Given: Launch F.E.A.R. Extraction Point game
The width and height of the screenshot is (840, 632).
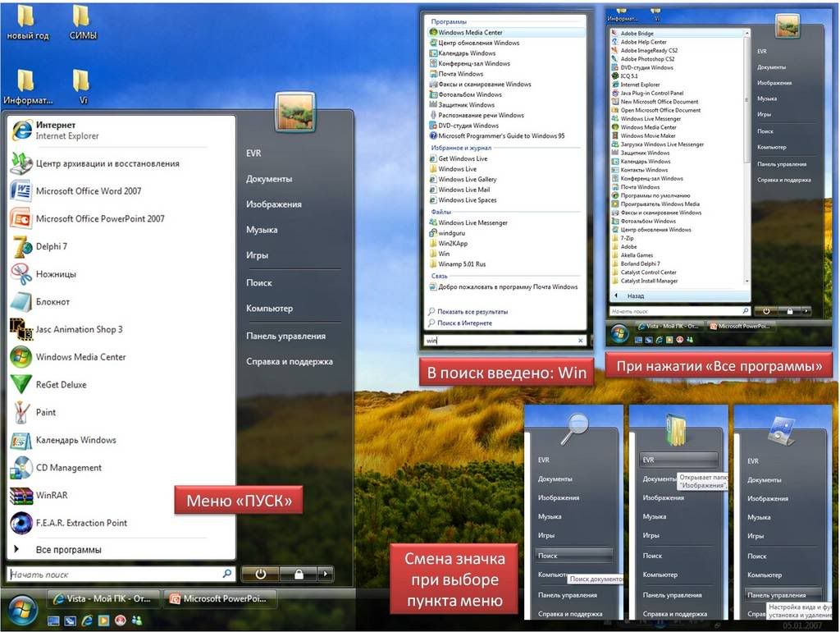Looking at the screenshot, I should [81, 523].
